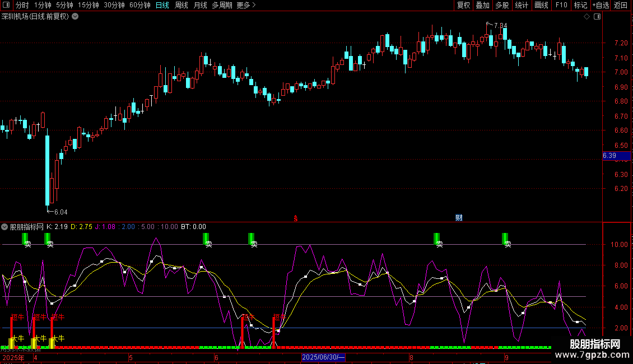The image size is (633, 364).
Task: Switch to the 周线 weekly period tab
Action: [x=181, y=6]
